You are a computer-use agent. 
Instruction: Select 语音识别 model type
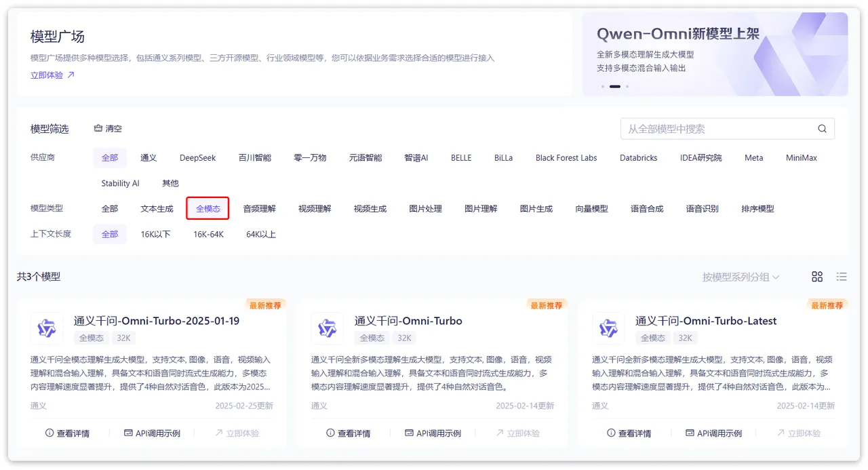703,208
